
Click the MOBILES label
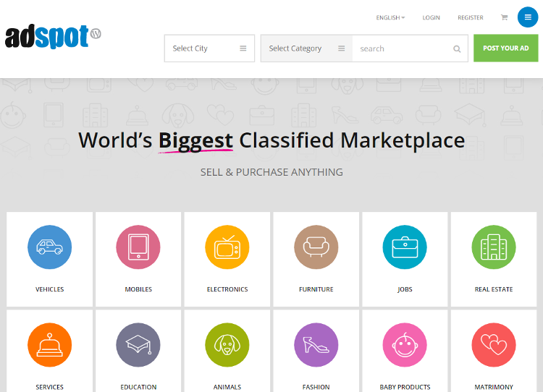point(138,289)
